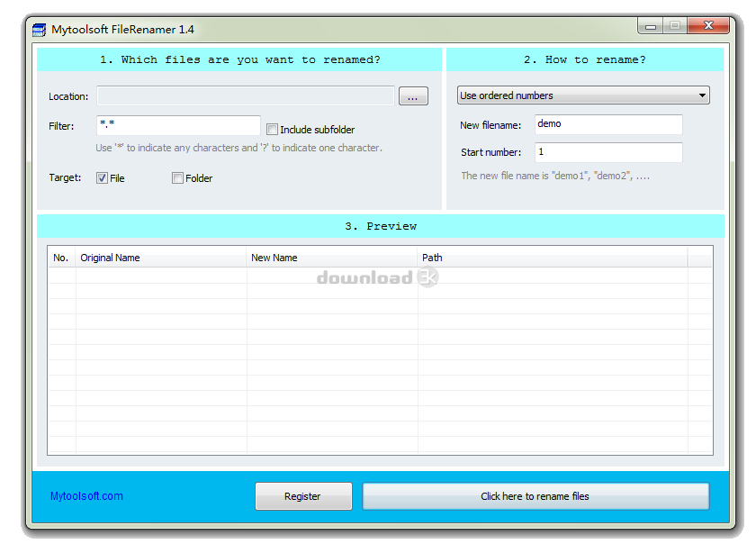756x553 pixels.
Task: Open the browse location '...' button
Action: point(413,96)
